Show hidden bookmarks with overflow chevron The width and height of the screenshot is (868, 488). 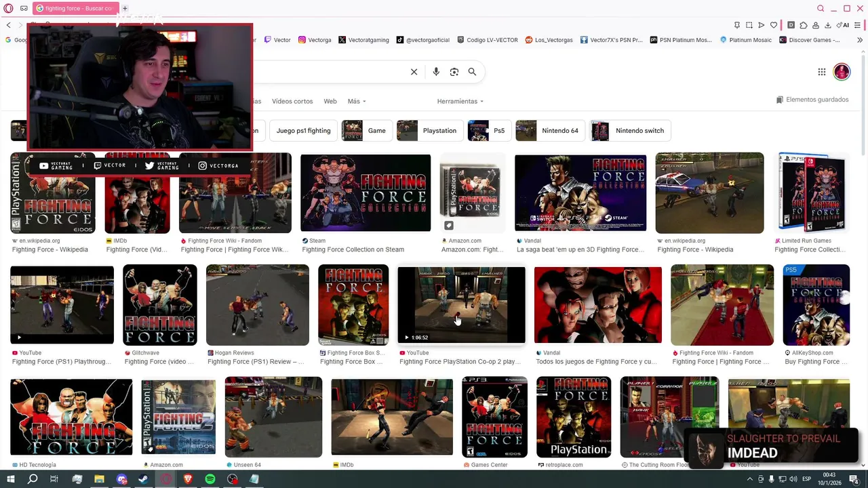860,40
